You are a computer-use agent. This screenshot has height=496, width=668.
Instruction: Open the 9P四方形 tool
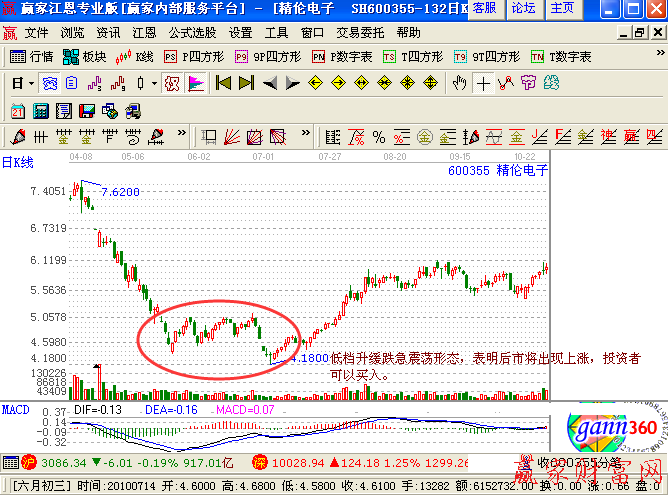(268, 57)
